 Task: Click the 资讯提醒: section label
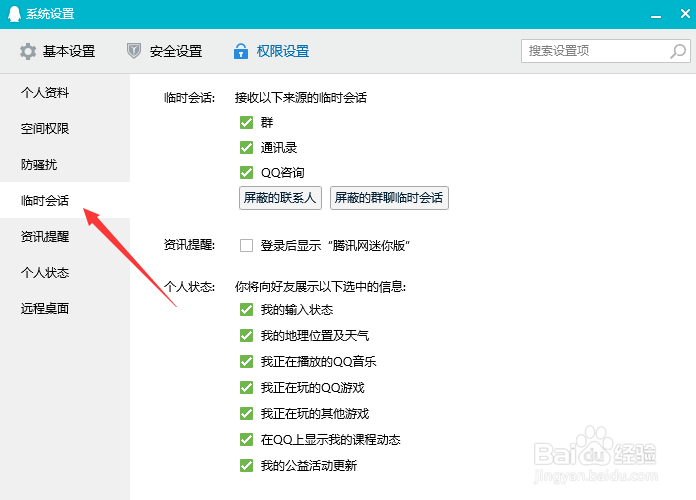click(x=190, y=245)
